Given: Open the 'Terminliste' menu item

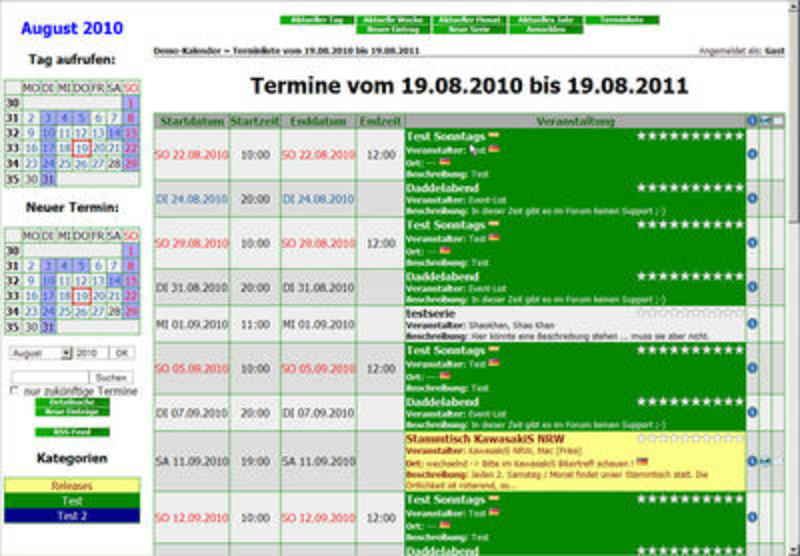Looking at the screenshot, I should tap(622, 20).
